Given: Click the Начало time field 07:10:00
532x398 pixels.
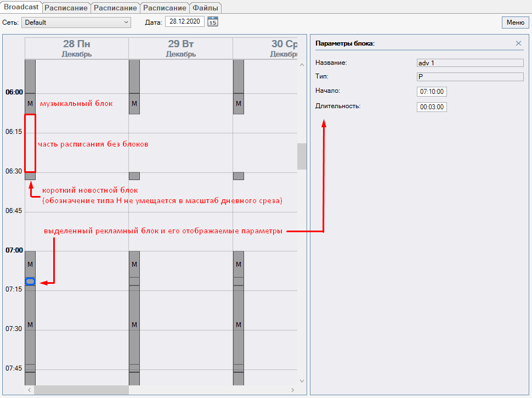Looking at the screenshot, I should pos(432,92).
